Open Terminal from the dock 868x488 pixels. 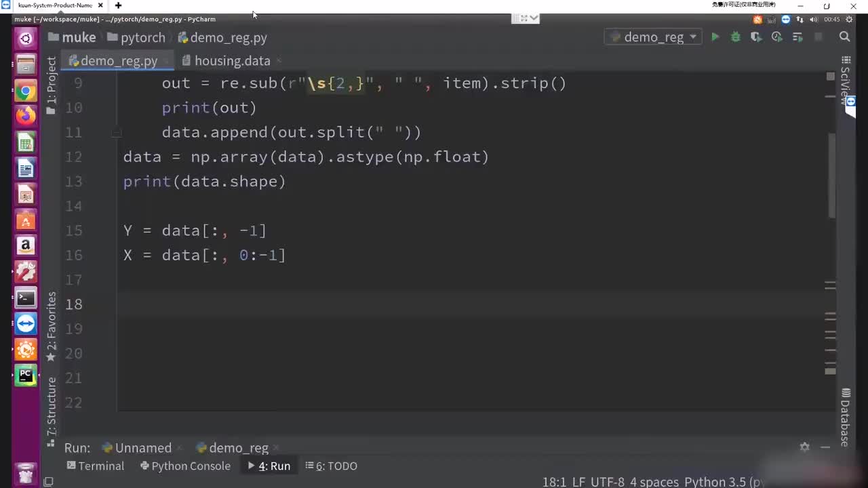point(26,298)
